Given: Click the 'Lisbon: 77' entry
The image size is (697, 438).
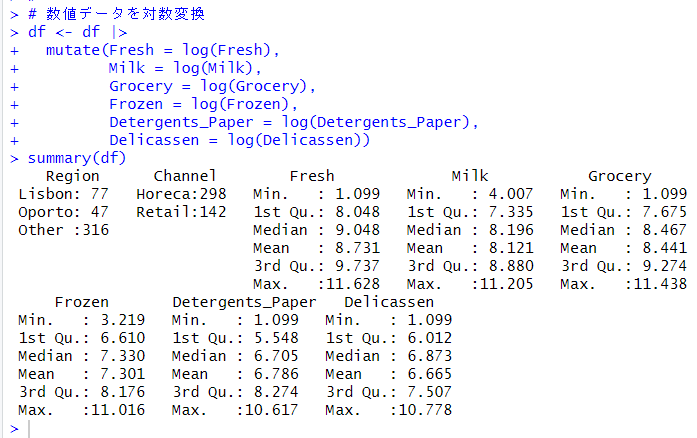Looking at the screenshot, I should (x=64, y=194).
